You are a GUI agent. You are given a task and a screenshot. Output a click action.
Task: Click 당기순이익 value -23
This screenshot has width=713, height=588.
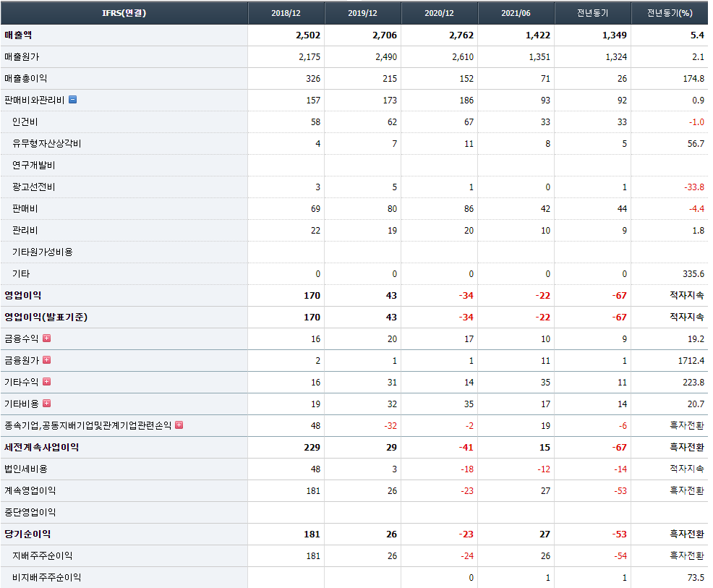pyautogui.click(x=466, y=534)
